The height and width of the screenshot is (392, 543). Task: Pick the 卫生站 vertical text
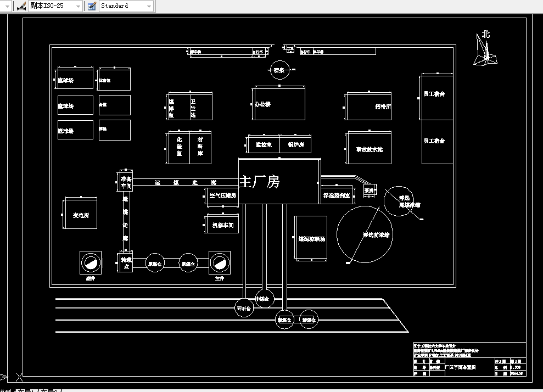click(x=193, y=108)
